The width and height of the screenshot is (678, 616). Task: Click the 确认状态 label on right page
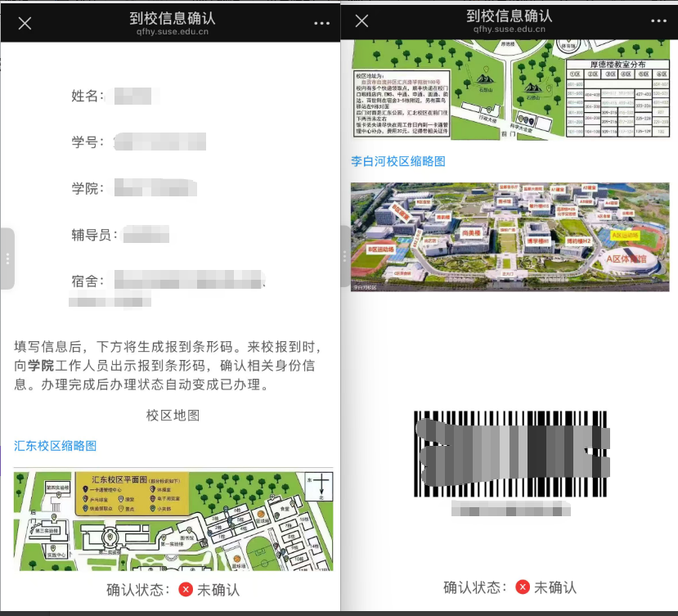point(475,587)
